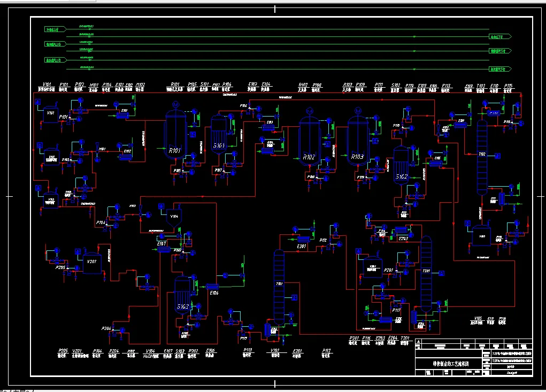Select the T201 distillation column symbol
The image size is (546, 392).
(426, 274)
